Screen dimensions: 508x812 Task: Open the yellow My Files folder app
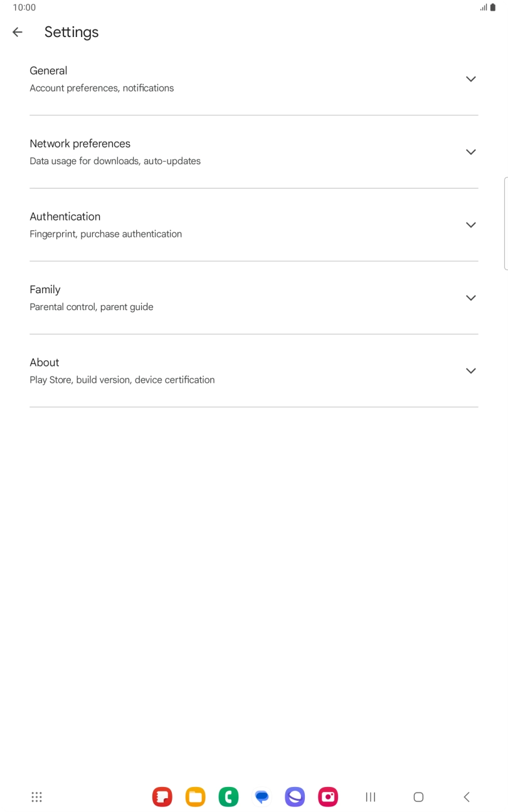tap(195, 797)
